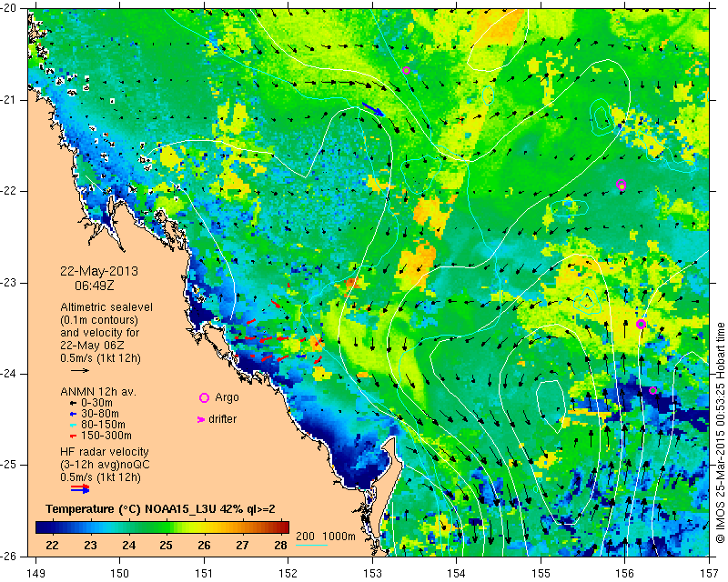Image resolution: width=728 pixels, height=582 pixels.
Task: Click the filled magenta Argo marker near -23.5
Action: [641, 324]
